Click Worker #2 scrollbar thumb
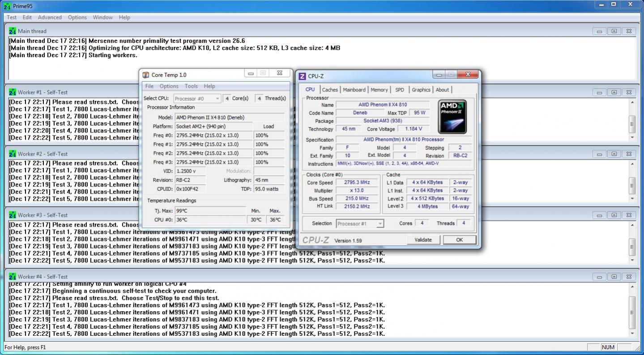This screenshot has width=644, height=355. click(632, 186)
